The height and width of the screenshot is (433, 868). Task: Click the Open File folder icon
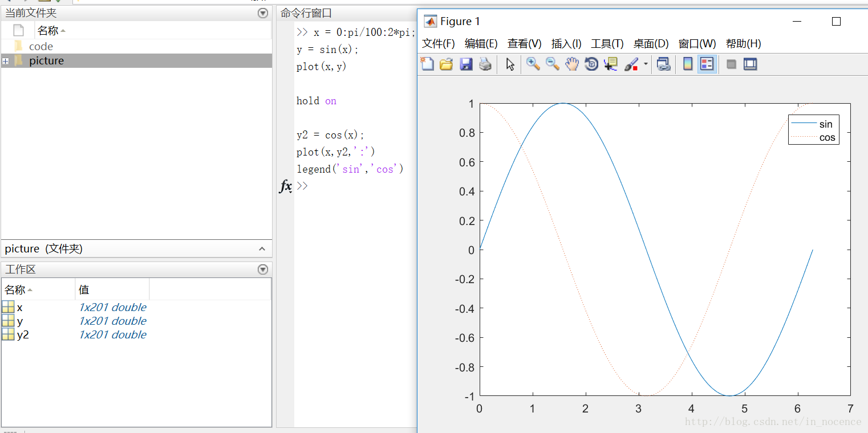[447, 64]
